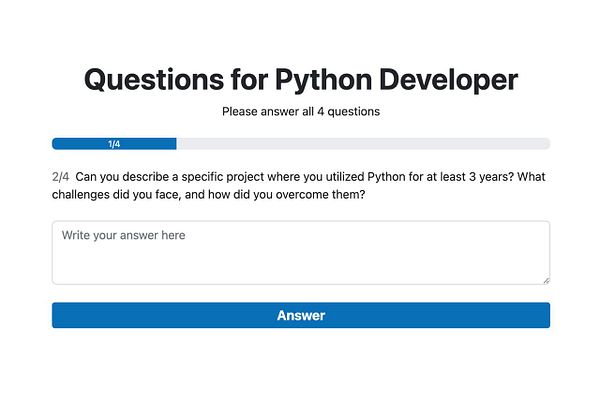600x400 pixels.
Task: Click the unfilled gray portion of progress bar
Action: pyautogui.click(x=360, y=144)
